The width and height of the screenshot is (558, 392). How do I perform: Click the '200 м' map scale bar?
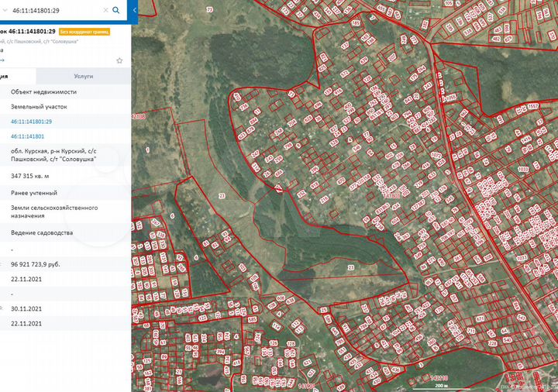point(441,387)
